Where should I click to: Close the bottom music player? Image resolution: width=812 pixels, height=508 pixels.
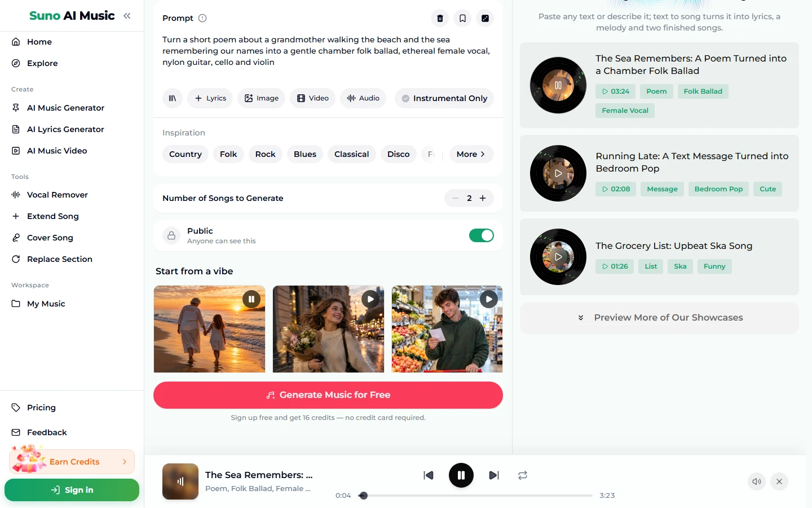tap(779, 481)
